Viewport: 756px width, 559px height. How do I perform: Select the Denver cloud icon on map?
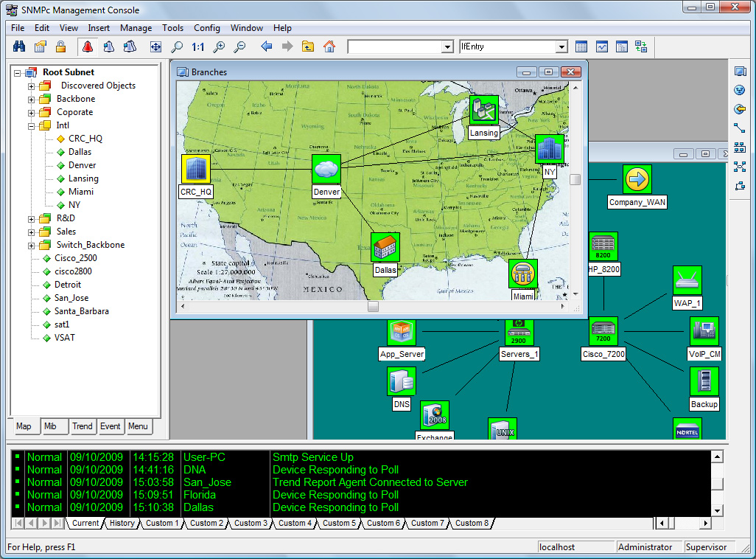[326, 170]
